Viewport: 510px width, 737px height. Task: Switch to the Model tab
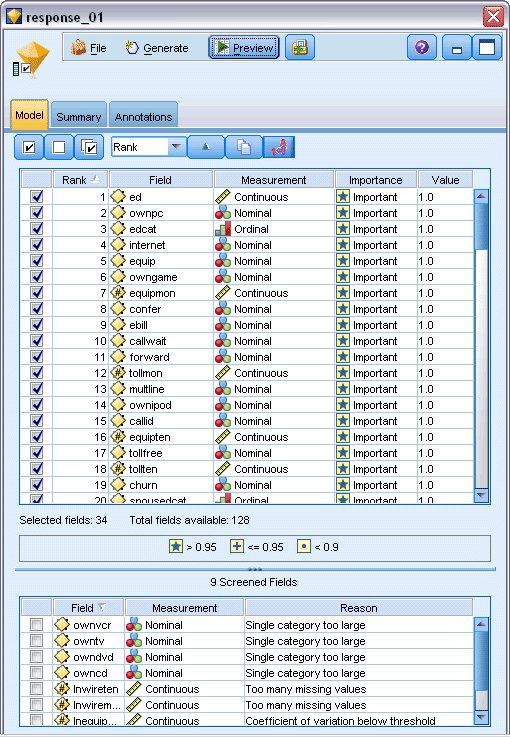pyautogui.click(x=29, y=115)
